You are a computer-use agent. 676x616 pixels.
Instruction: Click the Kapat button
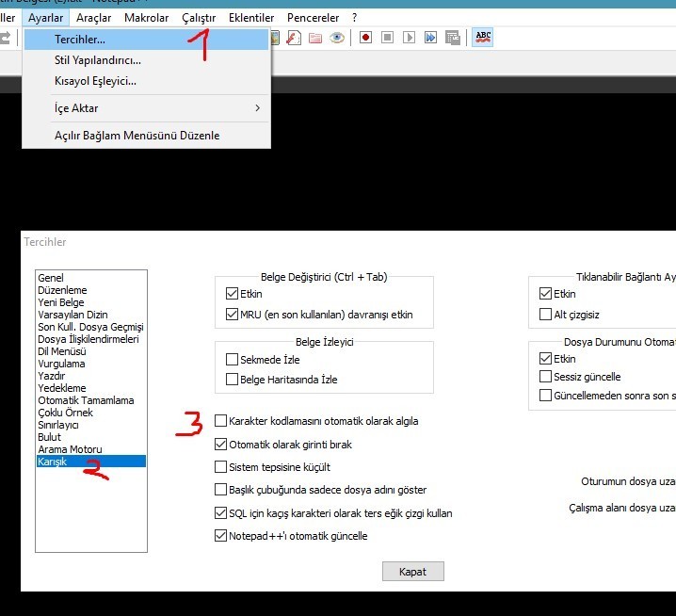click(x=412, y=572)
